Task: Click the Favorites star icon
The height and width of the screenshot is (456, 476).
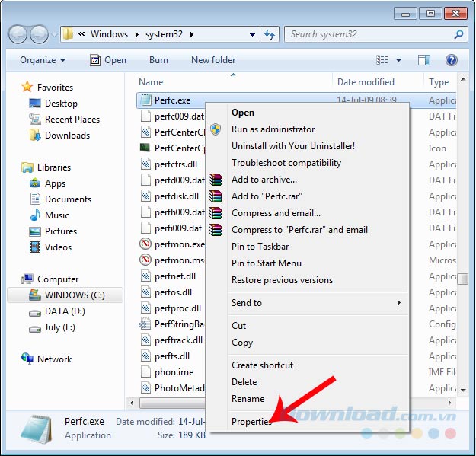Action: tap(27, 87)
